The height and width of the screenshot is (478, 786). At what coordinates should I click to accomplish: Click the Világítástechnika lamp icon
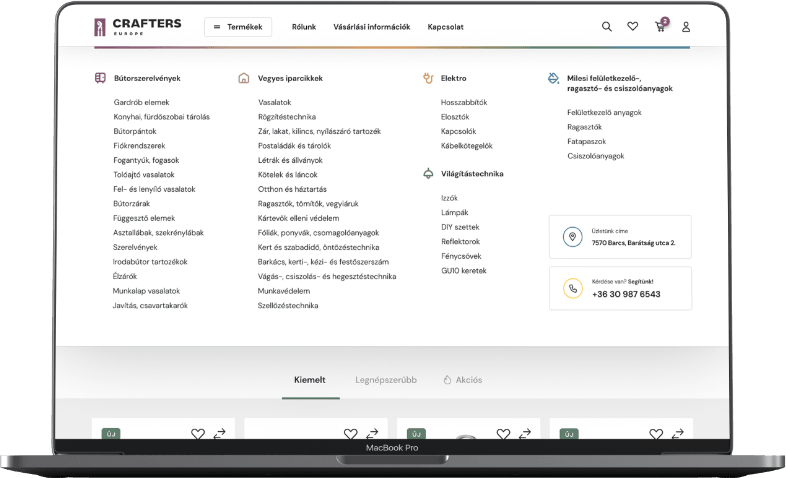pos(428,174)
